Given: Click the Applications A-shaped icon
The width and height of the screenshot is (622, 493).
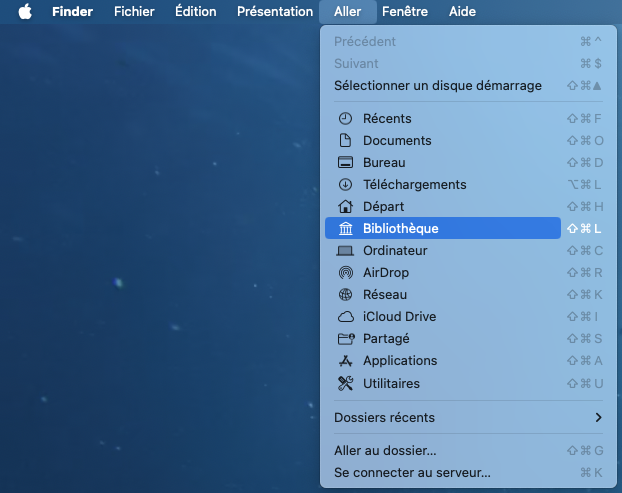Looking at the screenshot, I should point(346,361).
